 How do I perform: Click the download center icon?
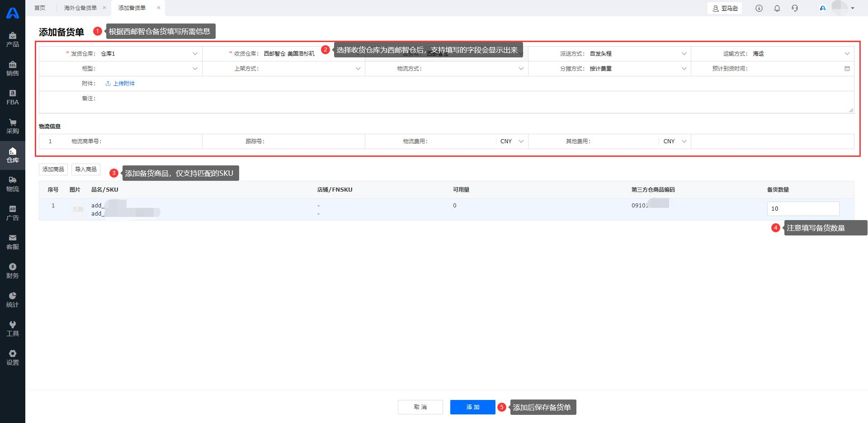[x=759, y=8]
